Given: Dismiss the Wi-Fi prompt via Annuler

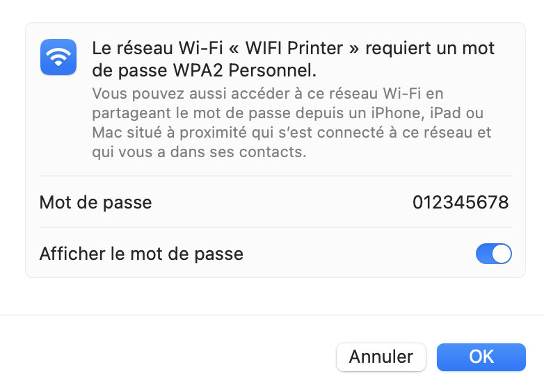Looking at the screenshot, I should 381,357.
